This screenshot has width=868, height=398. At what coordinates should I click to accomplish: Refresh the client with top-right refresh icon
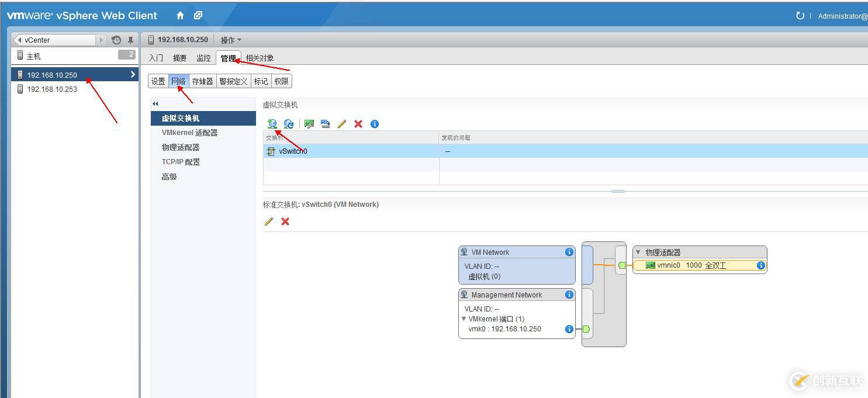[800, 16]
